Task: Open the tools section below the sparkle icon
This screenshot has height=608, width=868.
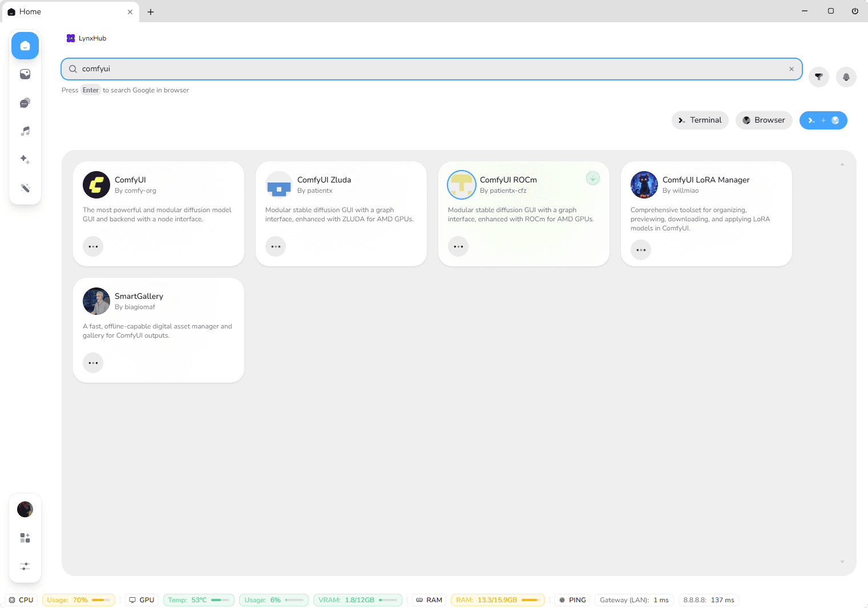Action: [25, 188]
